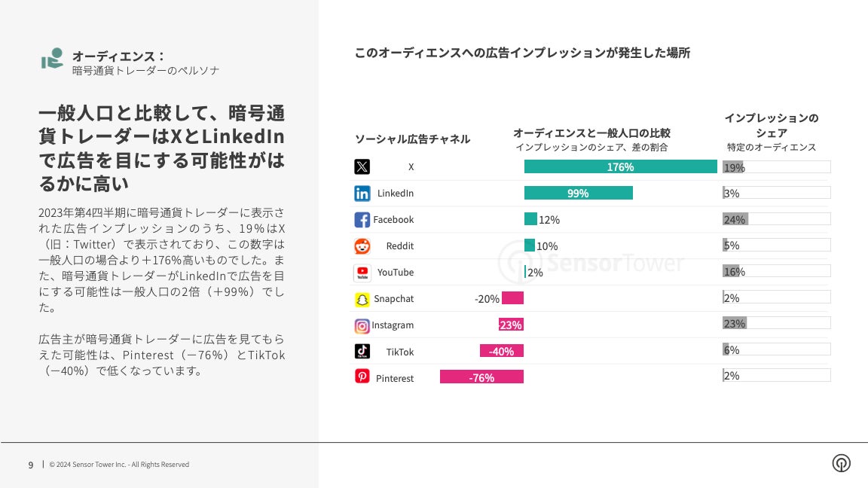Click the Sensor Tower logo at bottom right
Screen dimensions: 868x488
point(841,463)
